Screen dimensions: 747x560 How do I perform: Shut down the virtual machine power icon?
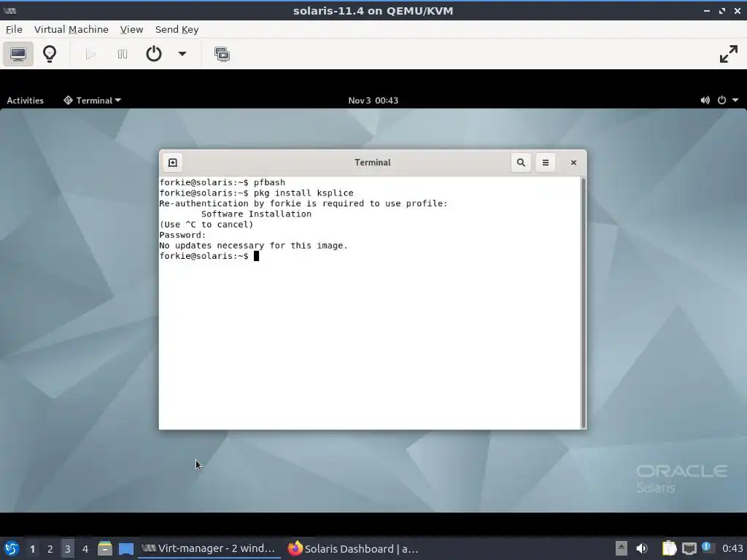(x=153, y=54)
